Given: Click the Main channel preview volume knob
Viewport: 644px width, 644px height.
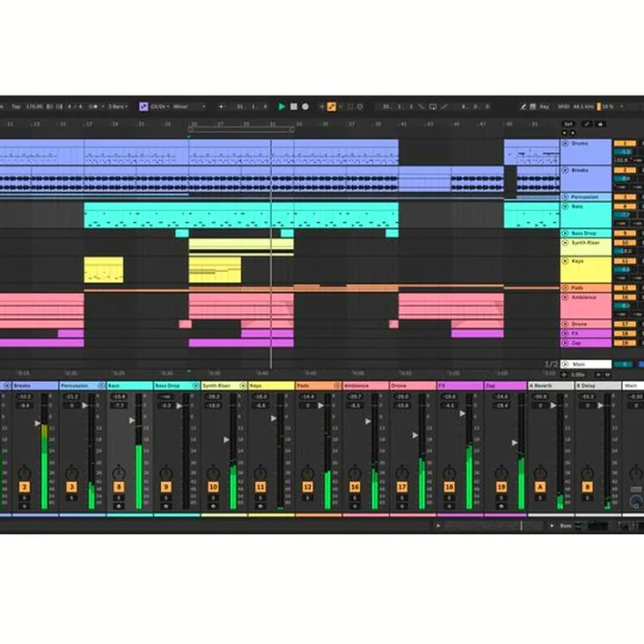Looking at the screenshot, I should click(x=636, y=501).
